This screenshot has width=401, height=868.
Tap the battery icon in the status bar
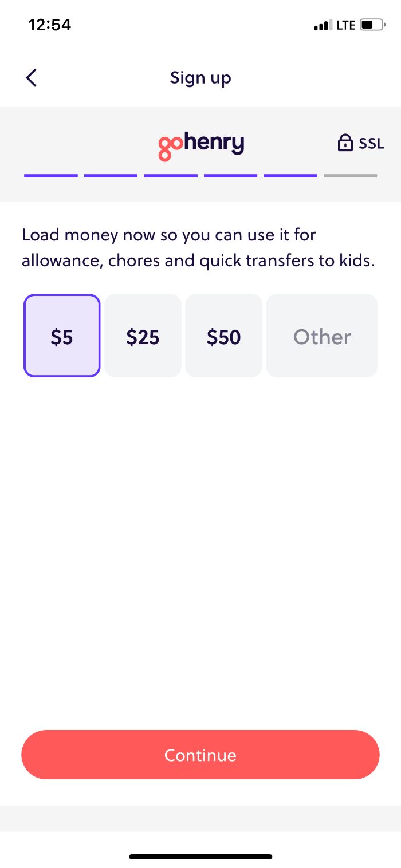coord(372,25)
